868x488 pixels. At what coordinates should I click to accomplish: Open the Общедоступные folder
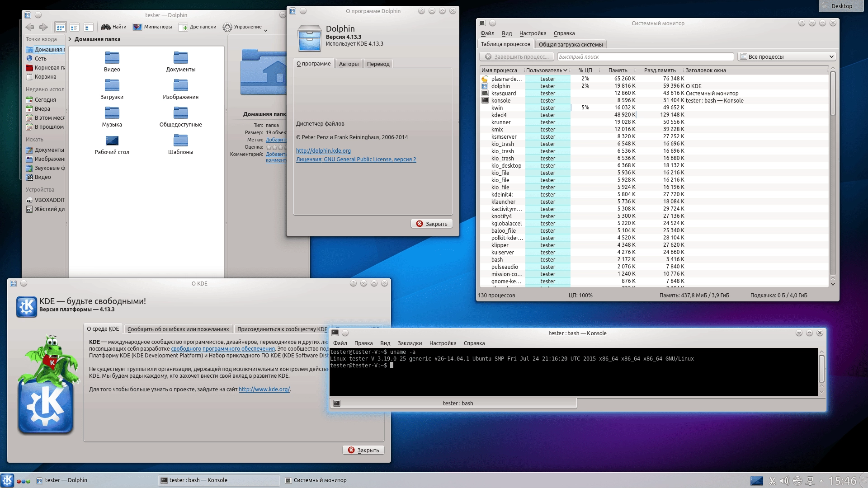(x=180, y=117)
